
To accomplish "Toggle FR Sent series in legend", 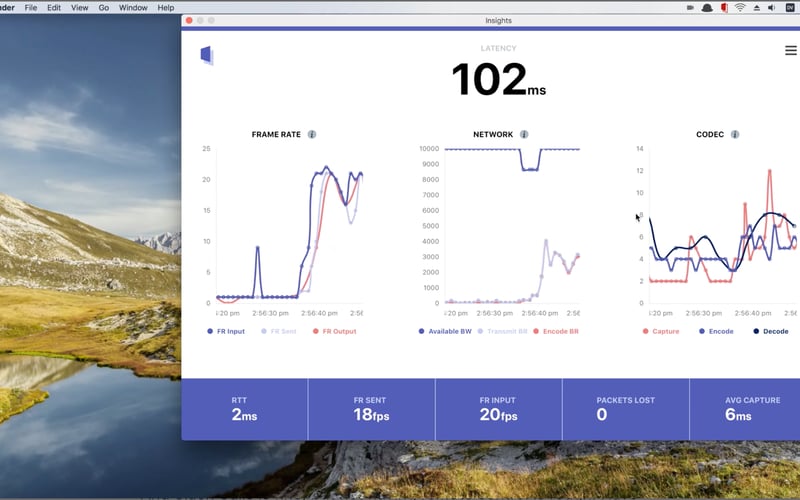I will [279, 331].
